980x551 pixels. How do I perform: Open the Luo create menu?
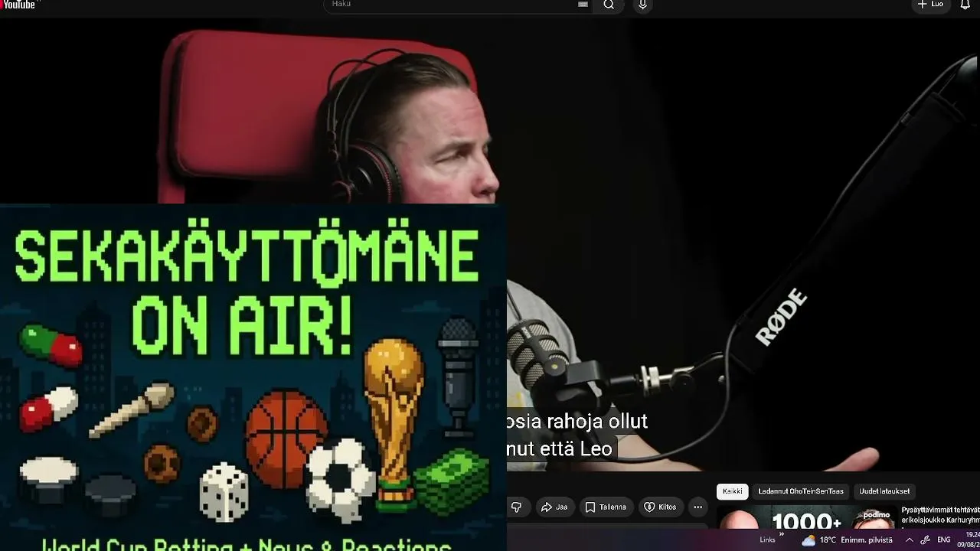931,5
